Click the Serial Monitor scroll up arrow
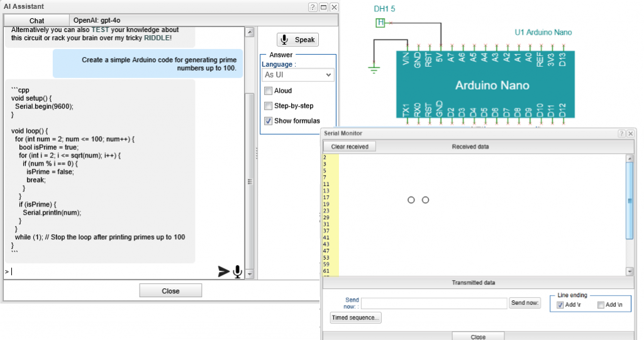644x340 pixels. 630,158
